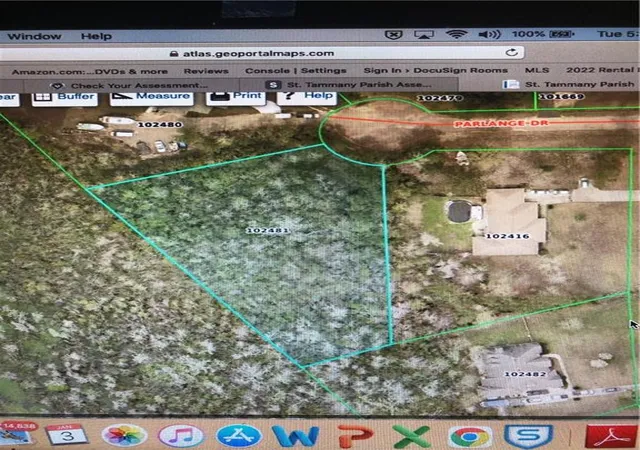
Task: Launch Music from the dock
Action: [x=180, y=435]
